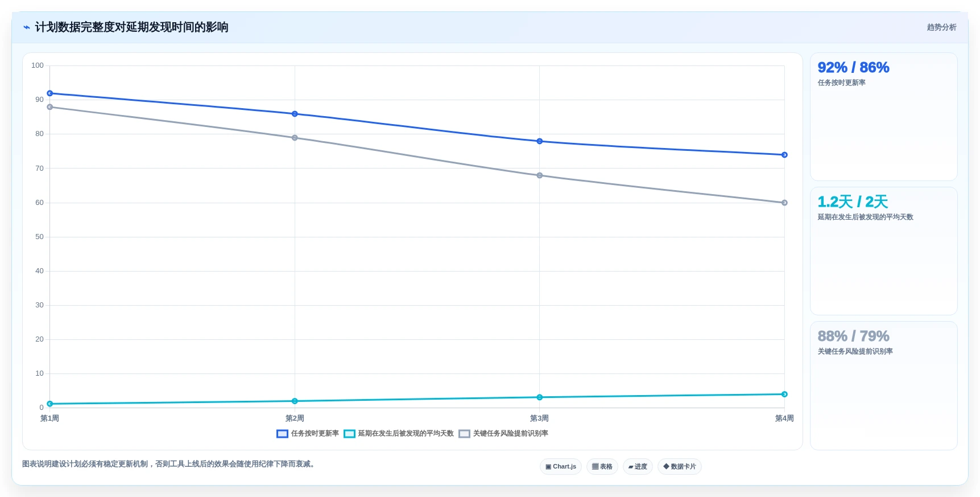Click the 延期在发生后被发现的平均天数 card caption
The width and height of the screenshot is (980, 497).
pyautogui.click(x=865, y=217)
